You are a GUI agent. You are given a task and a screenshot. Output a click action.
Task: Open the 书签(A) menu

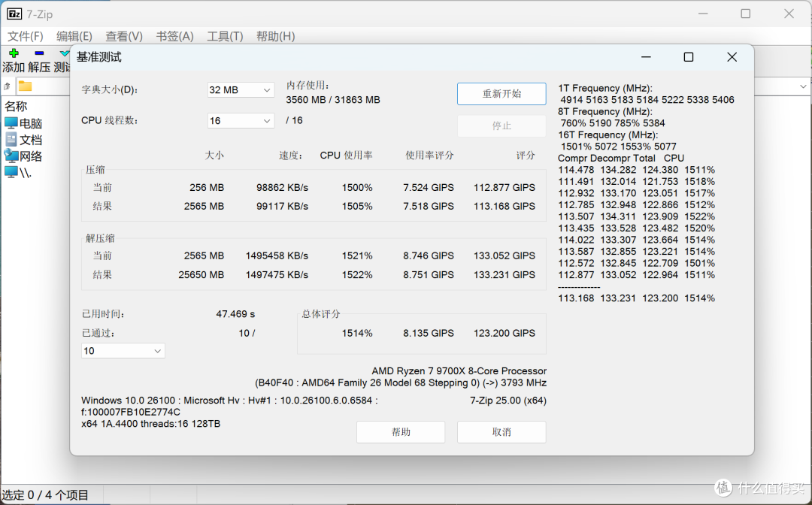point(174,36)
